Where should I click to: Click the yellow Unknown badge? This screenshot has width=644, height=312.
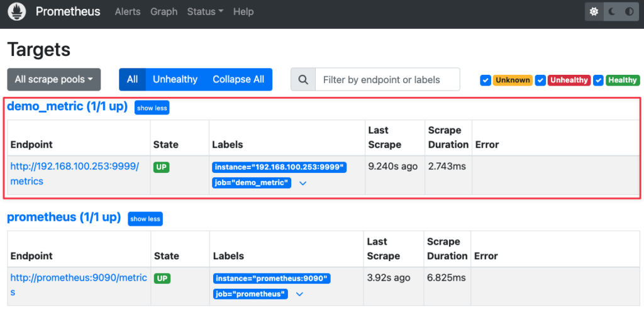click(x=513, y=80)
